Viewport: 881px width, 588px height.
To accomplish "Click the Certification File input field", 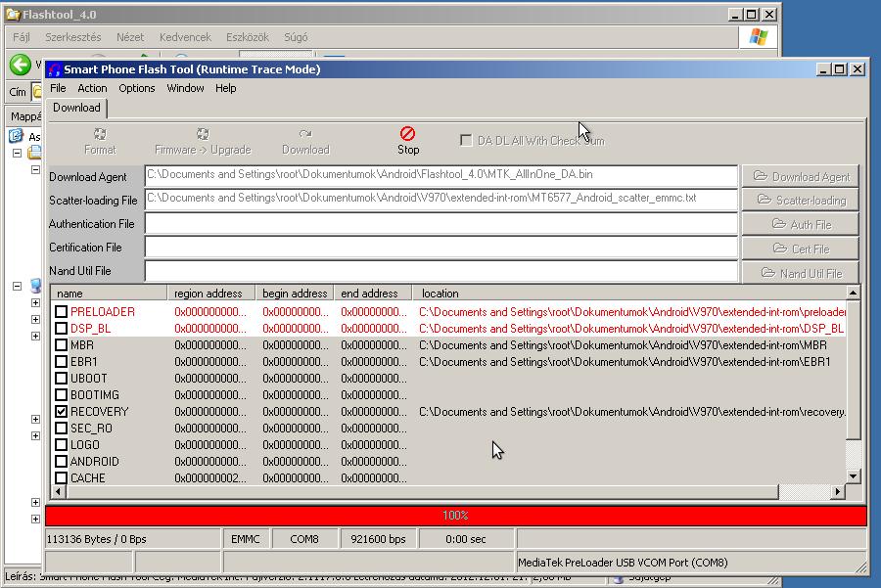I will 441,248.
